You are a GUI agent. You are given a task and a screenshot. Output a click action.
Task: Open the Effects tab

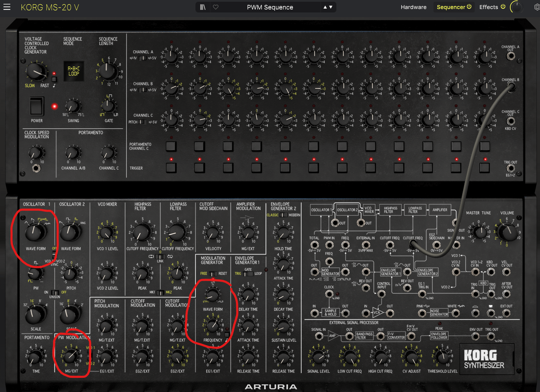[x=488, y=7]
